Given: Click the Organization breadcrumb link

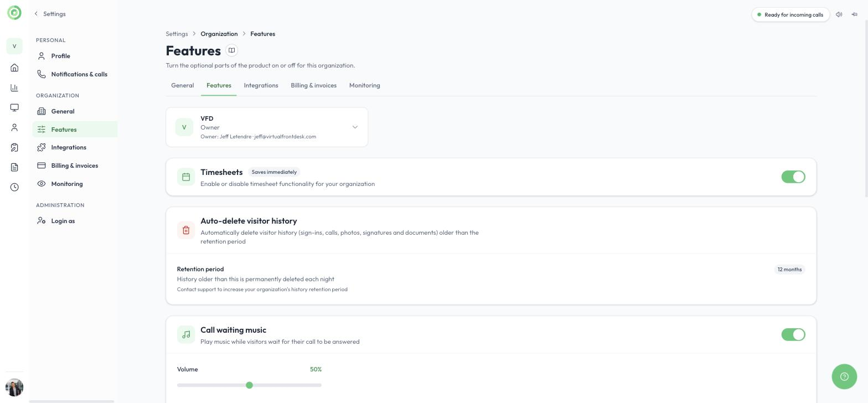Looking at the screenshot, I should point(219,34).
